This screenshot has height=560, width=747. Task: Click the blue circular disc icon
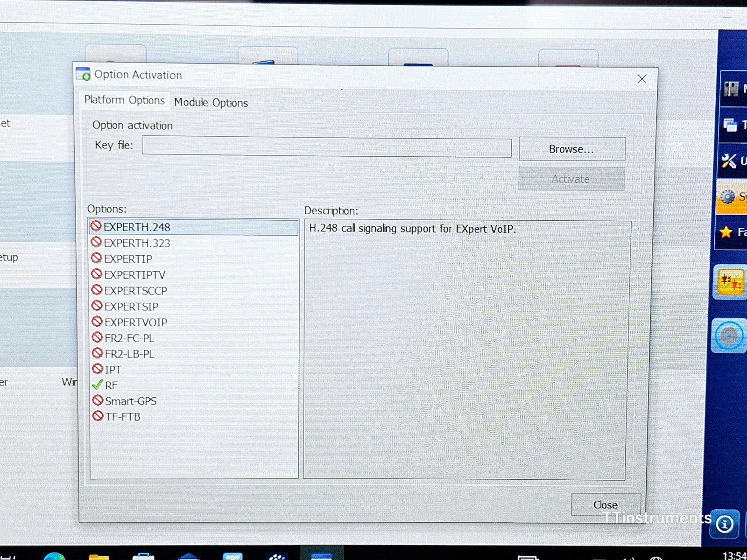pyautogui.click(x=729, y=336)
